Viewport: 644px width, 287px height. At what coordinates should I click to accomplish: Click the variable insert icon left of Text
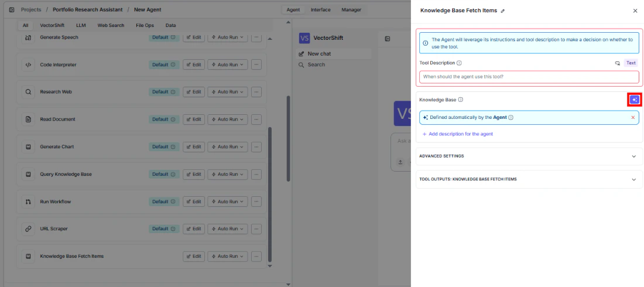click(x=617, y=63)
